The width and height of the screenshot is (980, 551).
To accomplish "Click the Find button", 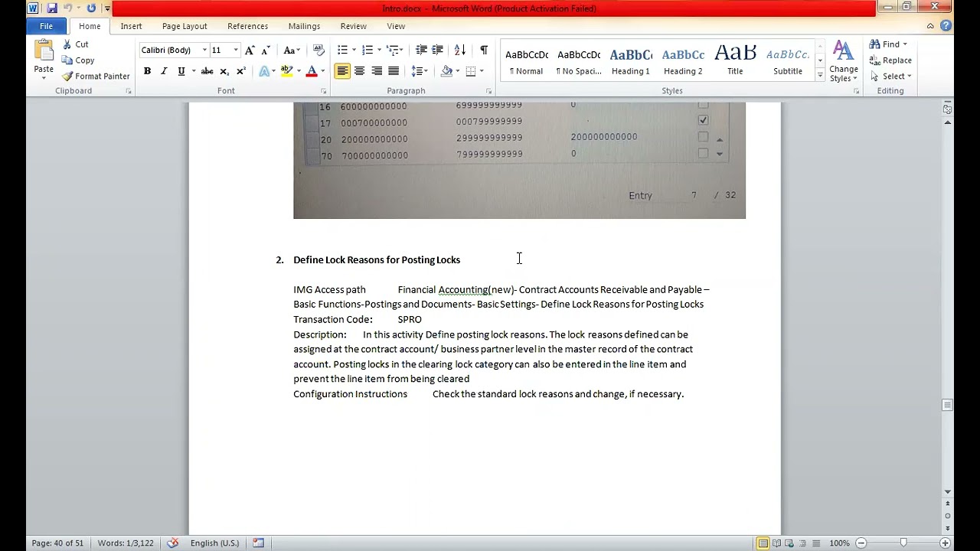I will coord(884,44).
